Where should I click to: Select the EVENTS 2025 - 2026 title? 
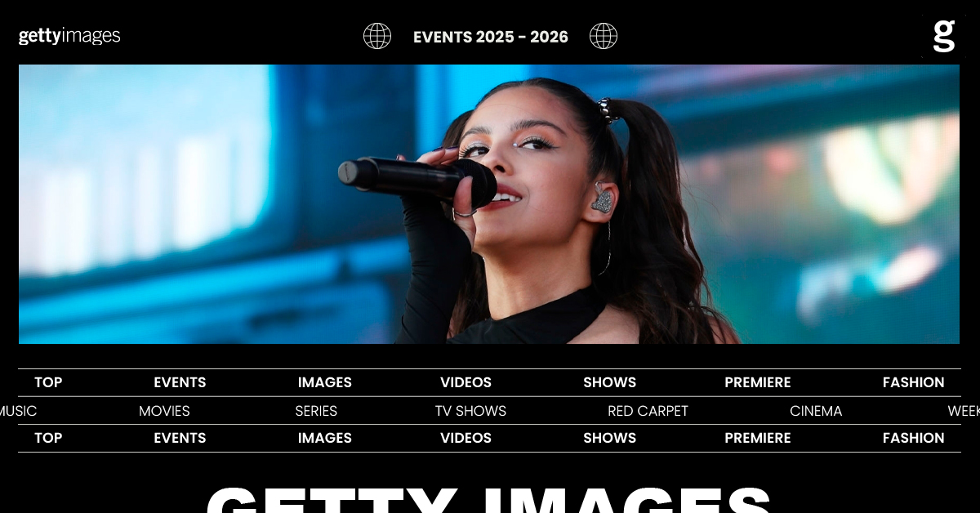[x=491, y=37]
